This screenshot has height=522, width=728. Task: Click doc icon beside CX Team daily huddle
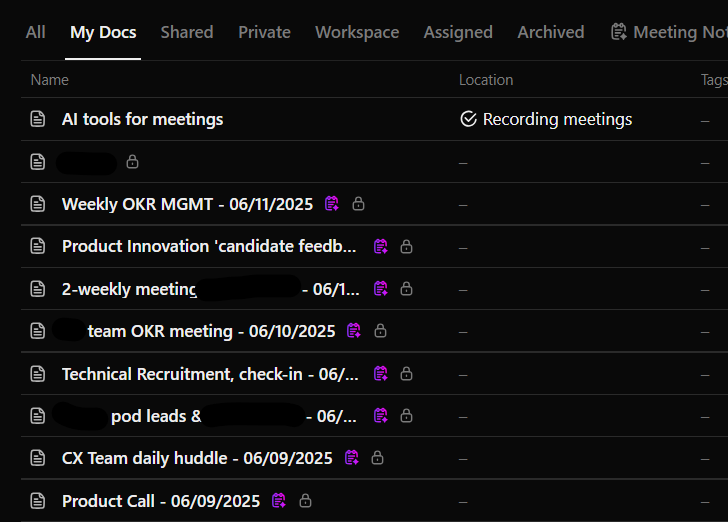tap(38, 458)
